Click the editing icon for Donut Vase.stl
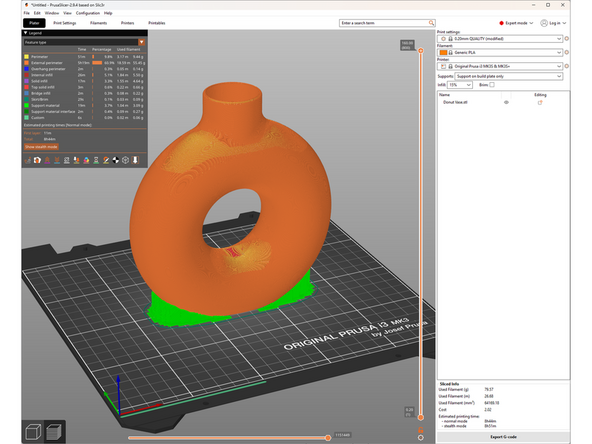592x444 pixels. (x=540, y=102)
